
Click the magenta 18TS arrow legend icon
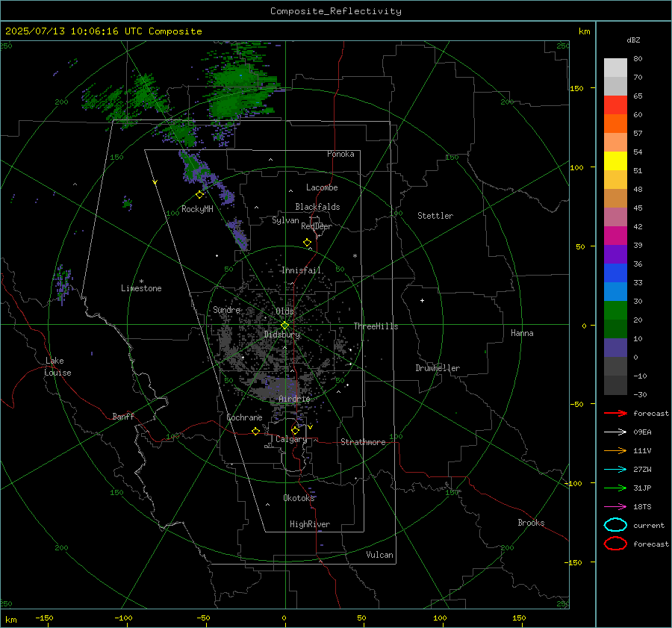click(x=615, y=507)
